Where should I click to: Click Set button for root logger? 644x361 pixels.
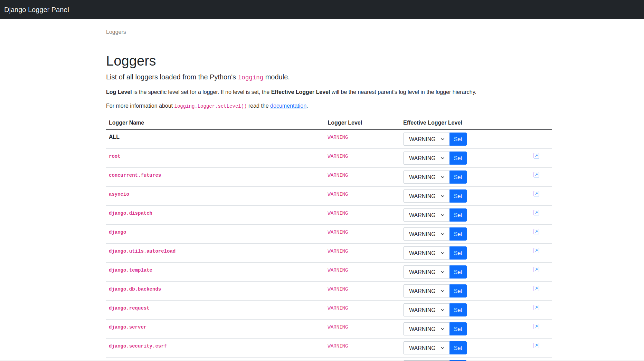(x=458, y=158)
